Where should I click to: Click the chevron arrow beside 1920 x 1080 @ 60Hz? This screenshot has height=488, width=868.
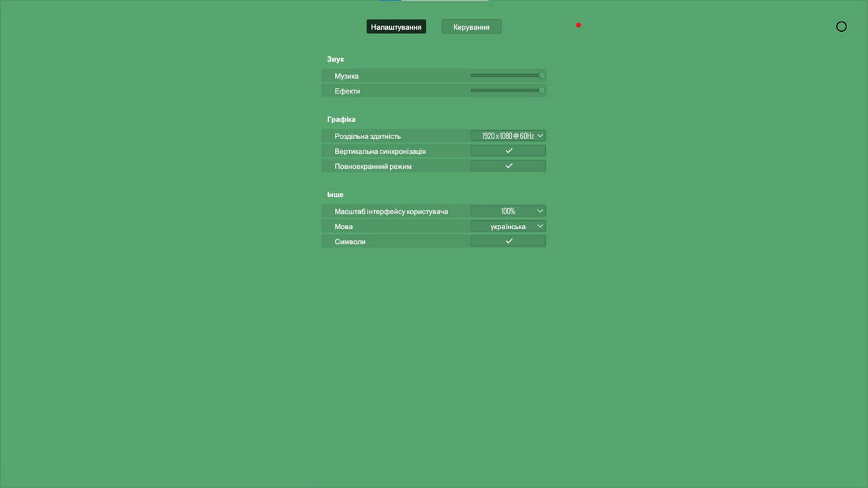coord(540,136)
